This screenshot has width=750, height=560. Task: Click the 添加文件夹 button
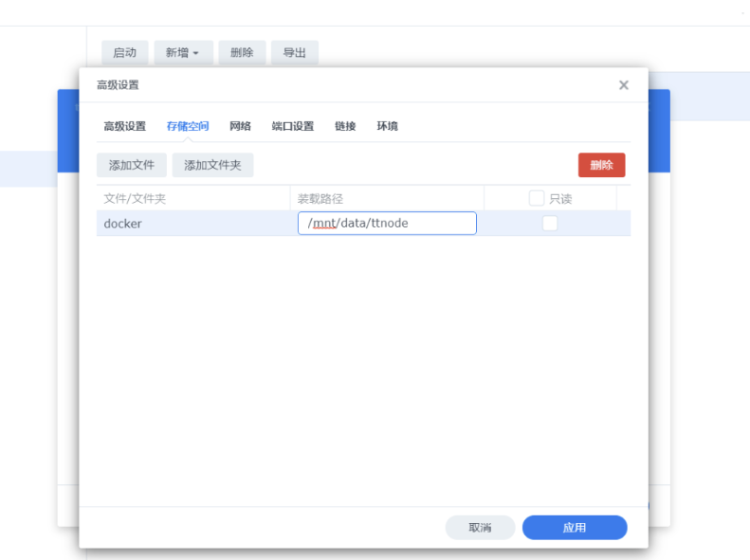pyautogui.click(x=212, y=165)
